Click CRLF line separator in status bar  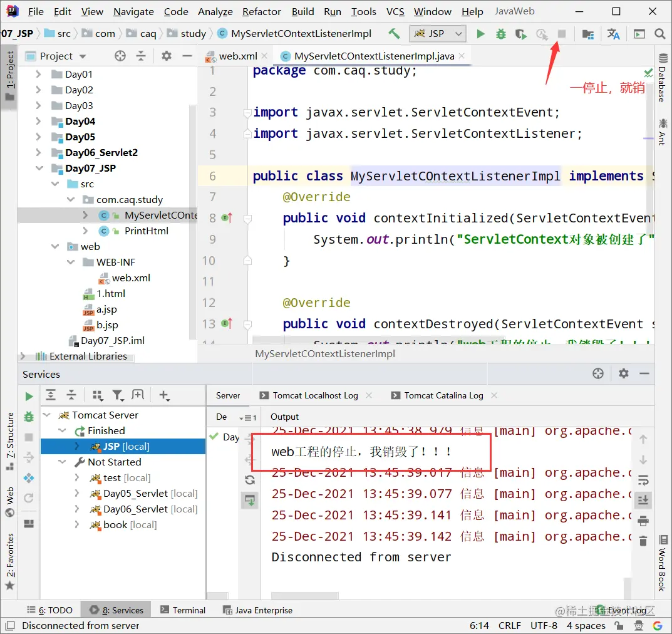pyautogui.click(x=510, y=625)
